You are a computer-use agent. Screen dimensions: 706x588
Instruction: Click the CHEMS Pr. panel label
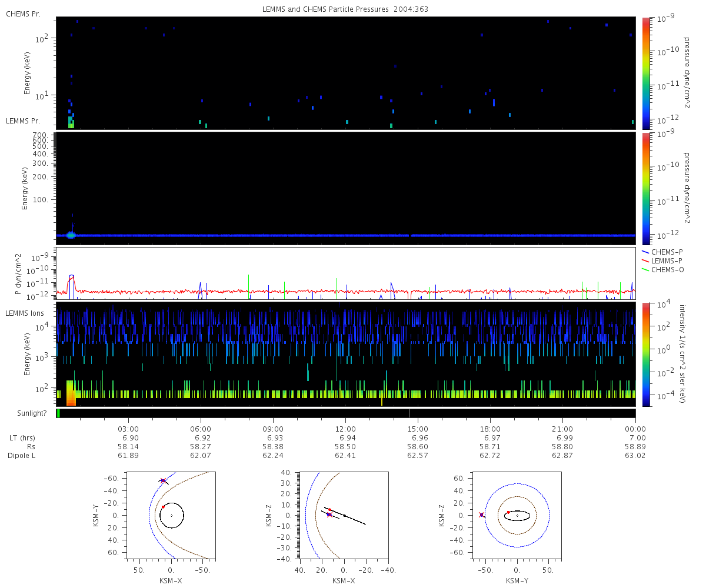click(x=23, y=14)
